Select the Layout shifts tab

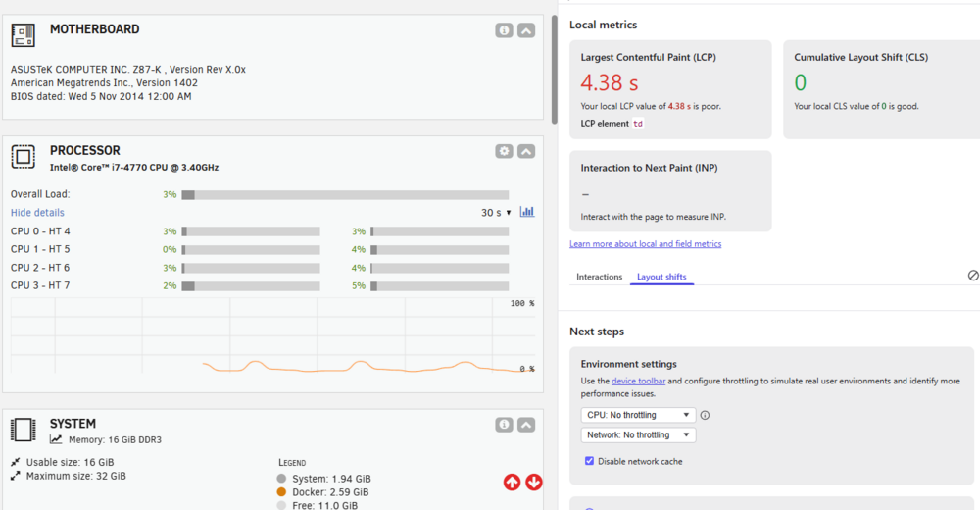coord(661,277)
